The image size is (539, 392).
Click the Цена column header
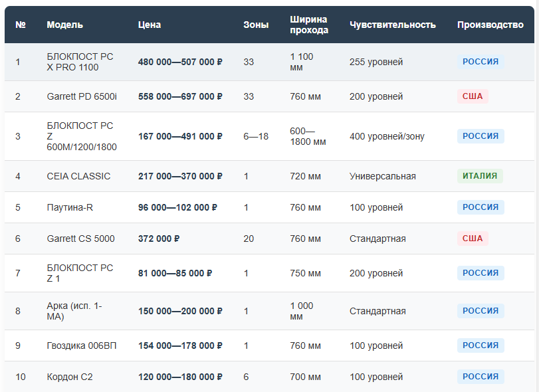click(149, 25)
